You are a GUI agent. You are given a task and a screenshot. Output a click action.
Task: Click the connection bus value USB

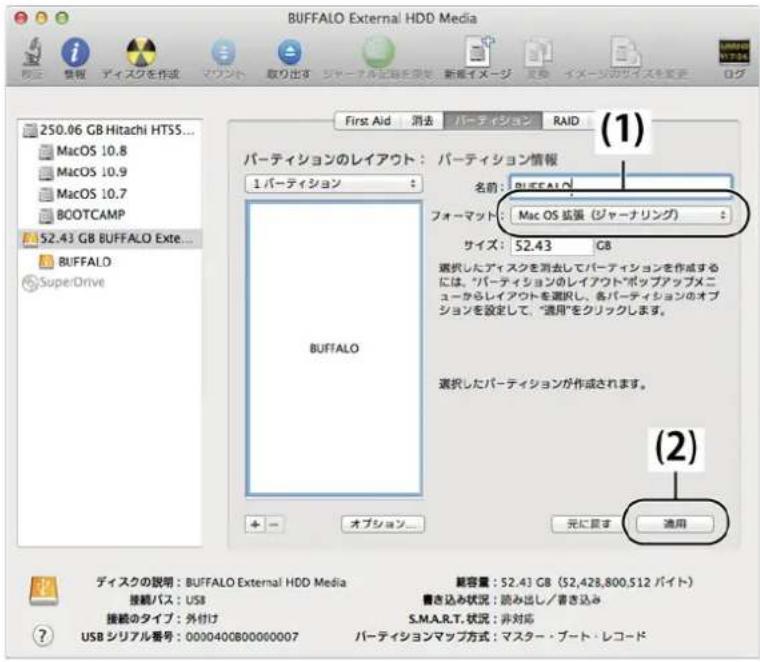pos(195,600)
